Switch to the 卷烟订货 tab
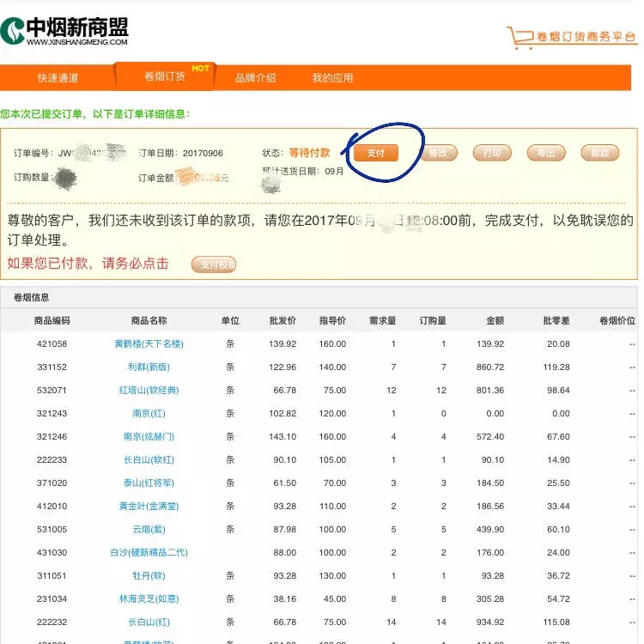 coord(165,76)
